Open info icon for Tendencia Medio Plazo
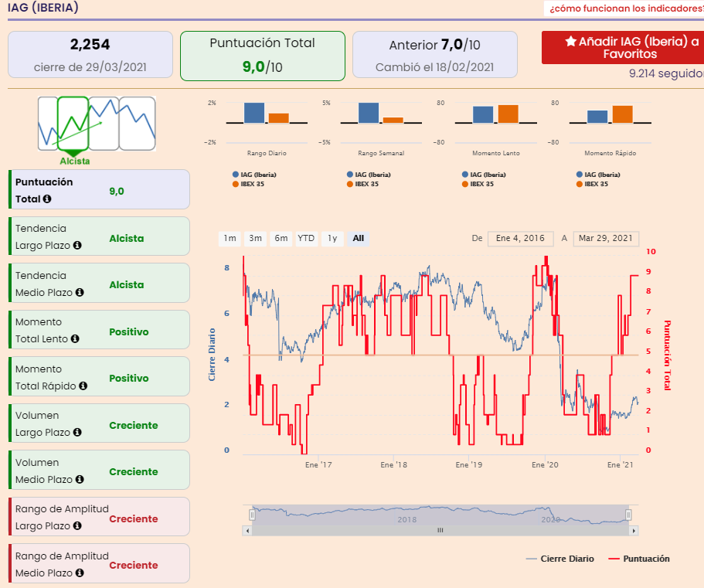This screenshot has width=704, height=588. (x=80, y=292)
